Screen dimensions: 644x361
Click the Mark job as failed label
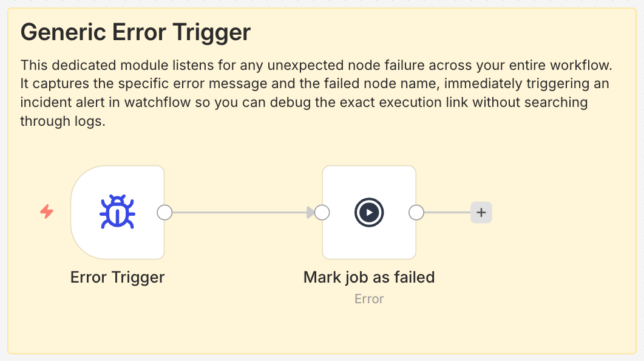[x=369, y=277]
